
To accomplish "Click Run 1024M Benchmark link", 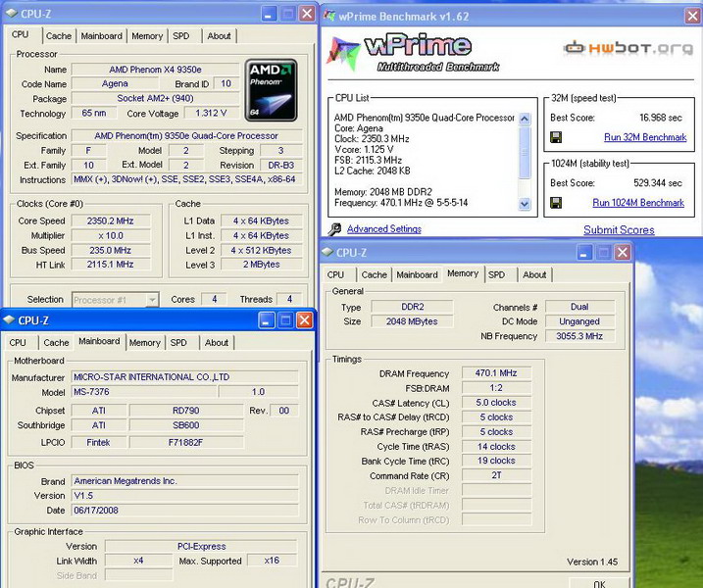I will click(x=638, y=203).
